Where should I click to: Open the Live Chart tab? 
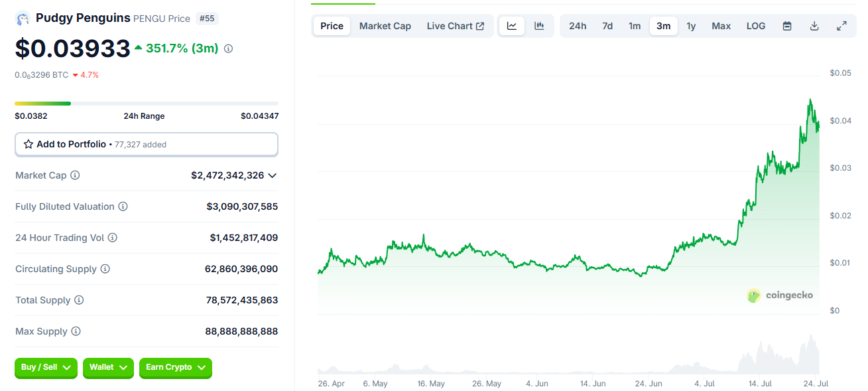point(456,26)
